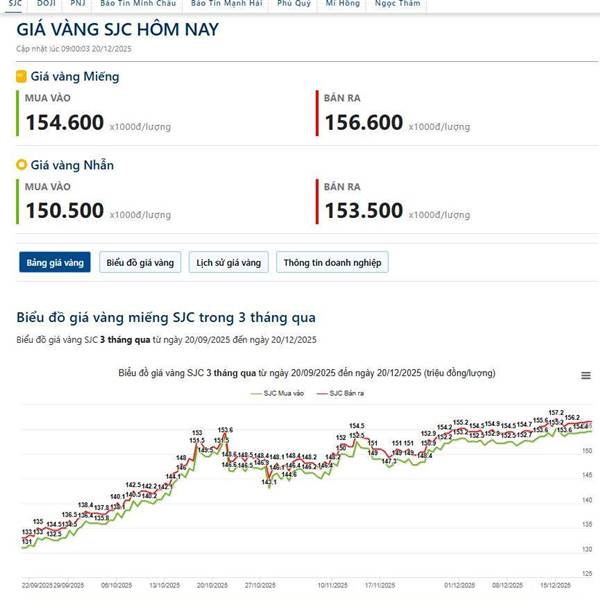View Thông tin doanh nghiệp section

coord(332,262)
